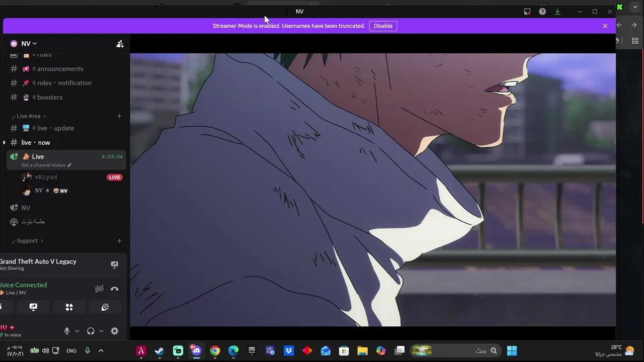Viewport: 644px width, 362px height.
Task: Click the green Kick icon in browser
Action: coord(620,7)
